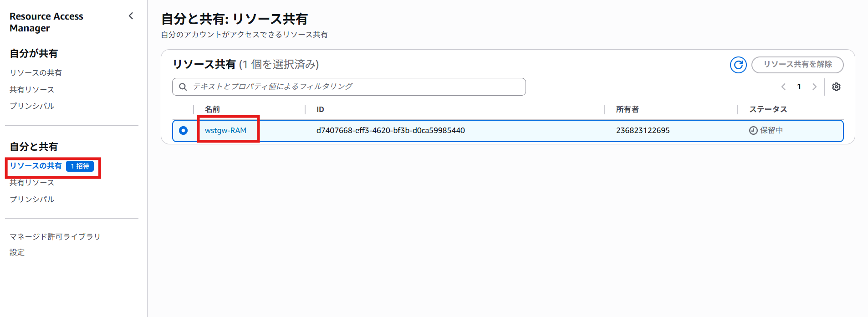Open 設定 in the sidebar
This screenshot has height=317, width=868.
tap(17, 252)
